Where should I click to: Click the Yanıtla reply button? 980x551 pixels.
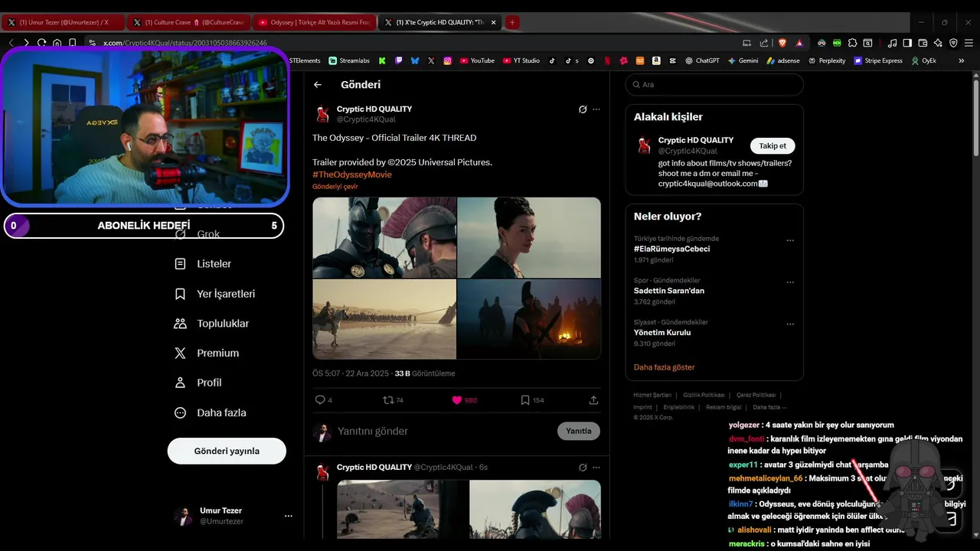pos(579,431)
